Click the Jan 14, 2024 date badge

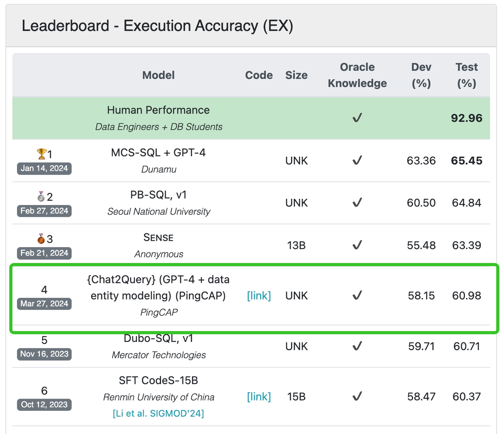(x=44, y=168)
